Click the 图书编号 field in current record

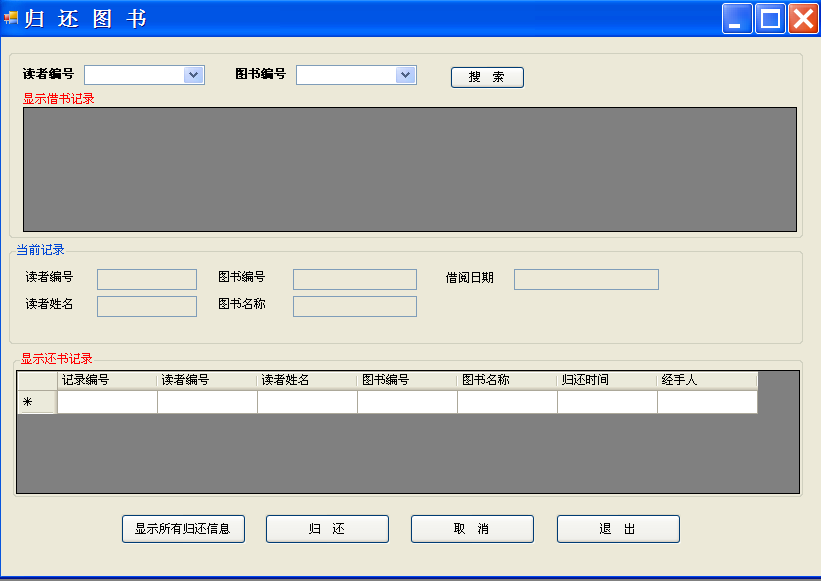355,279
